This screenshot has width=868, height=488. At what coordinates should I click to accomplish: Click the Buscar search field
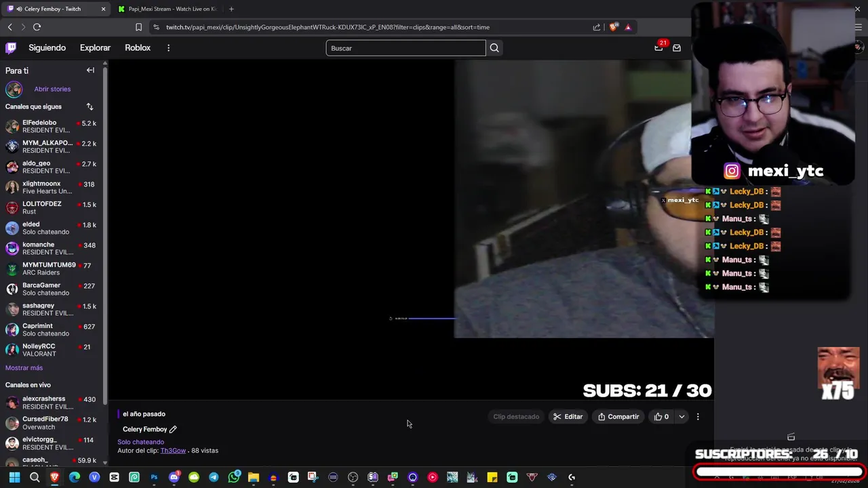pos(406,48)
